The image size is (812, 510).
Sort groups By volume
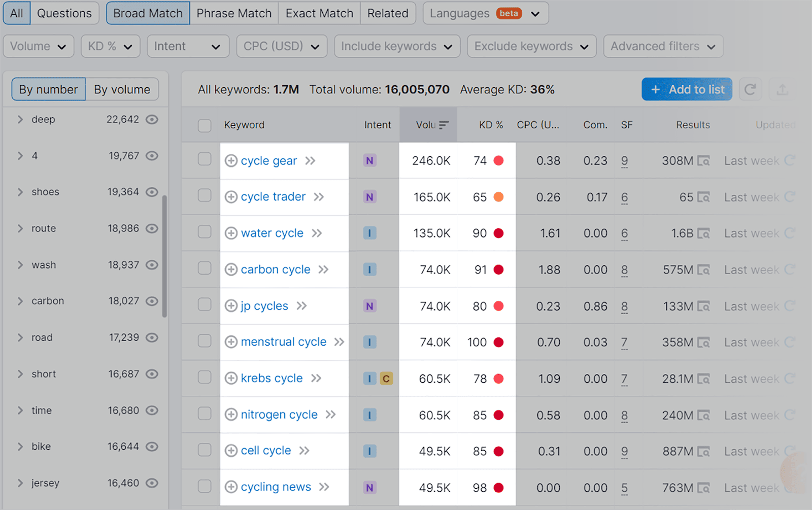point(122,89)
